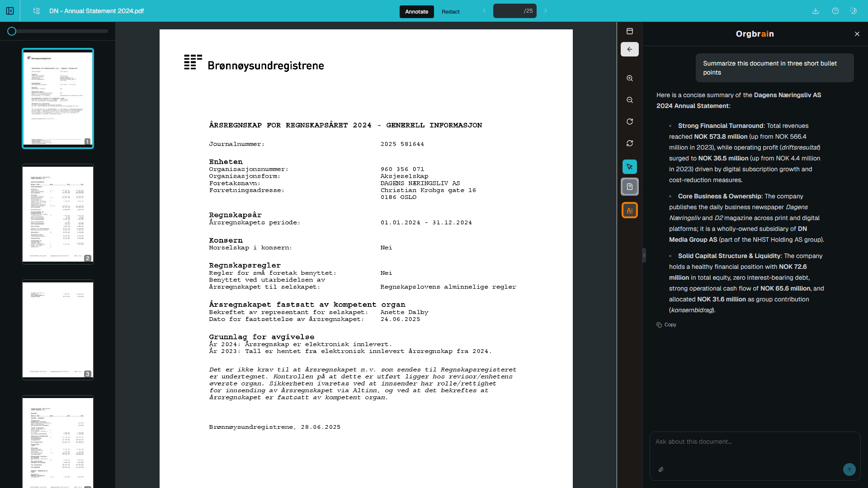Attach a file with the paperclip icon
This screenshot has width=868, height=488.
click(x=661, y=469)
